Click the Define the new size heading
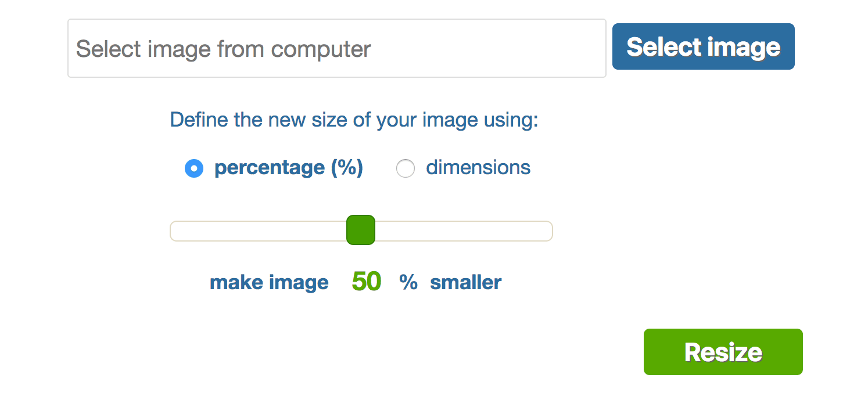 pyautogui.click(x=354, y=120)
